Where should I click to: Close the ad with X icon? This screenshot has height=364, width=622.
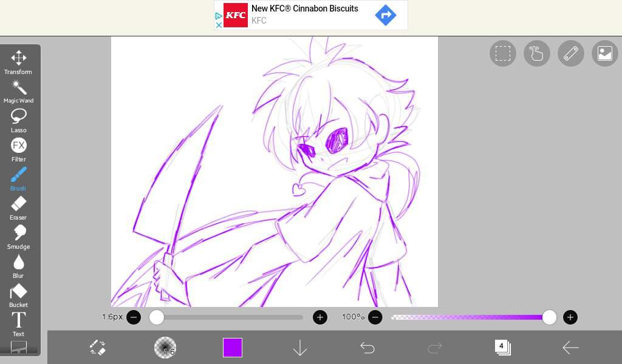[219, 25]
